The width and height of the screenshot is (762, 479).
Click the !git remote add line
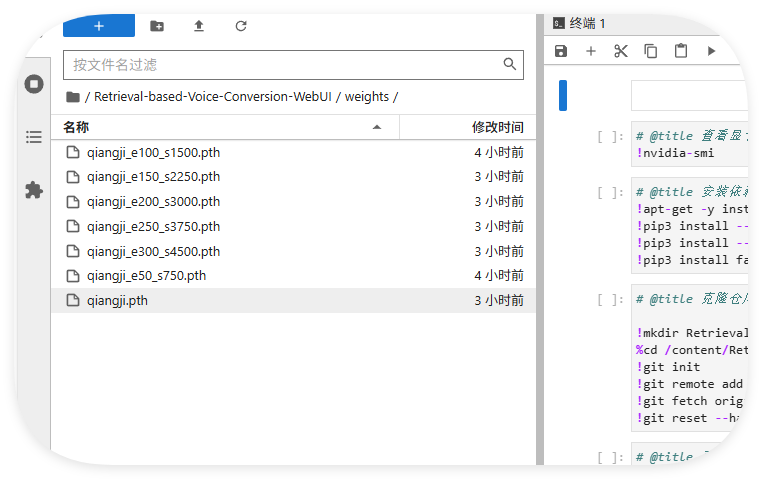(x=690, y=384)
